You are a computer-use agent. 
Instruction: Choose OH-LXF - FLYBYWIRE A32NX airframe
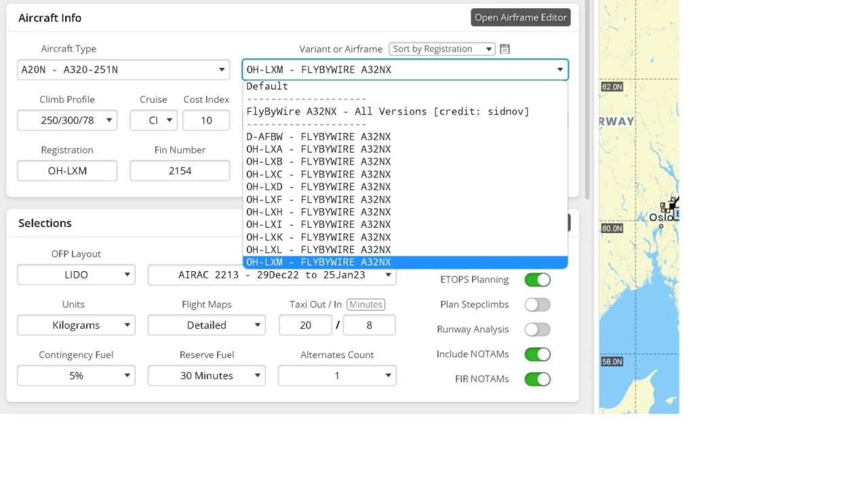click(x=406, y=199)
